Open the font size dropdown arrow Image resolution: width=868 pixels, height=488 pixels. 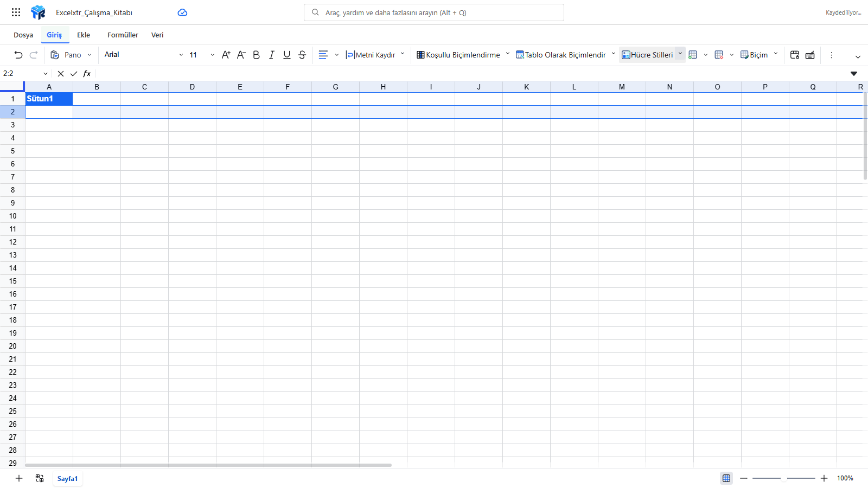[x=212, y=55]
